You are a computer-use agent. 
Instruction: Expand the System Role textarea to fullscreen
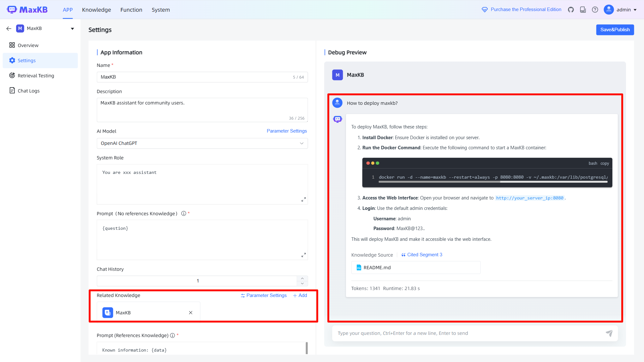[304, 199]
